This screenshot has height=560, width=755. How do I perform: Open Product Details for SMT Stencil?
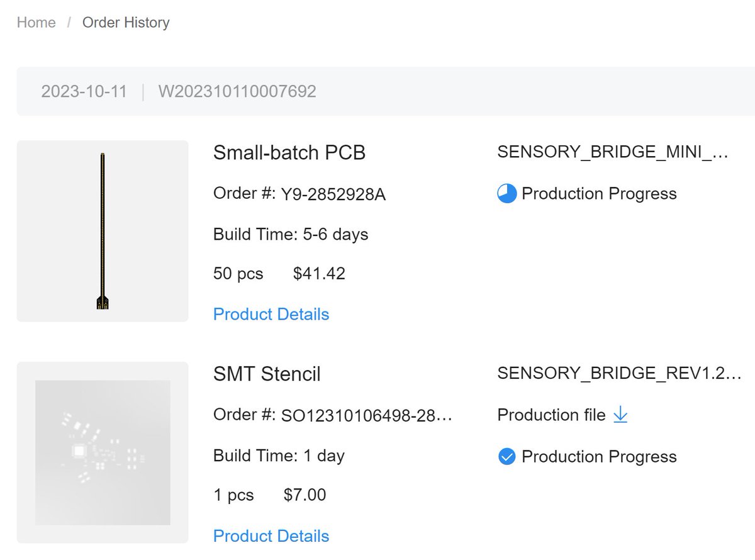(271, 536)
